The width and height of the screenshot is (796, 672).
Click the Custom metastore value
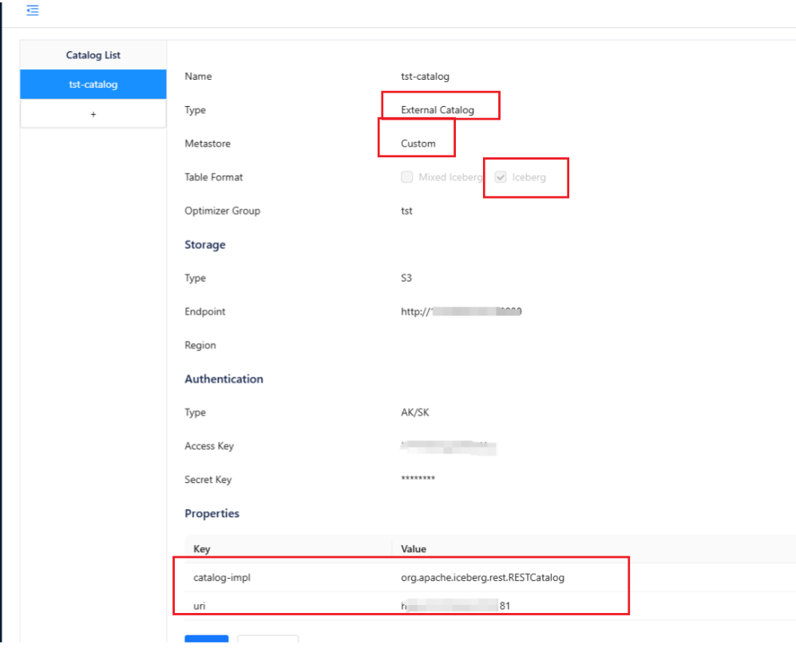[x=418, y=144]
